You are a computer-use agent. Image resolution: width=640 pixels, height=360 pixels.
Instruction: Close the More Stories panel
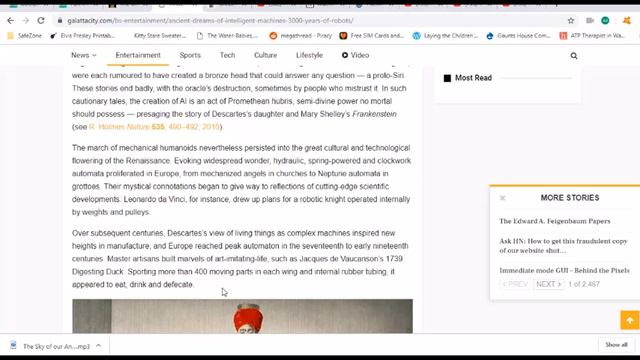[502, 198]
